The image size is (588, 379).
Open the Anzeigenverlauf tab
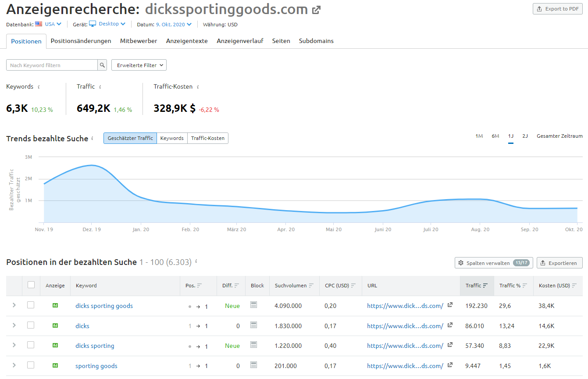pos(240,41)
